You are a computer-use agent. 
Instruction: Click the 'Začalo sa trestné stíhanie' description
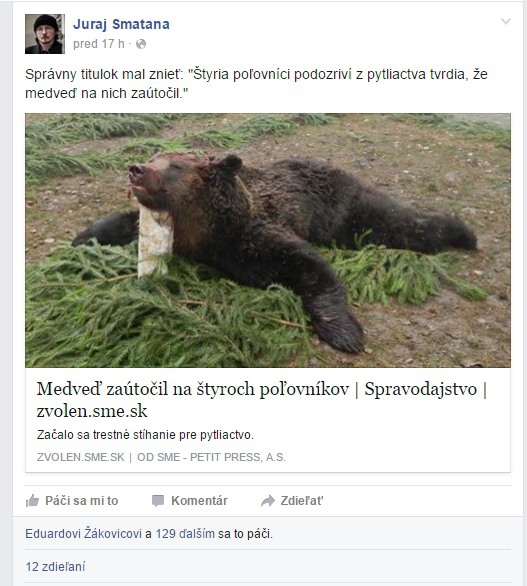click(x=145, y=435)
